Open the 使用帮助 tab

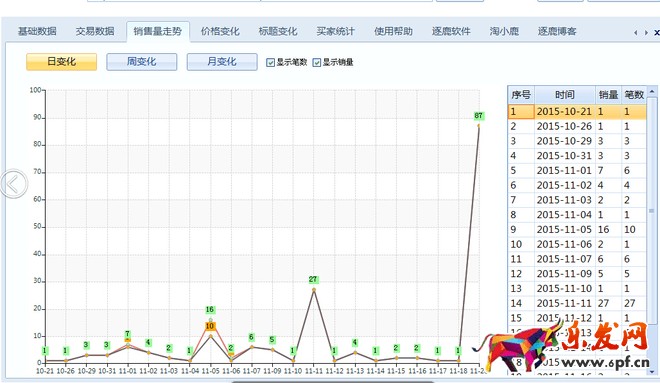tap(393, 31)
